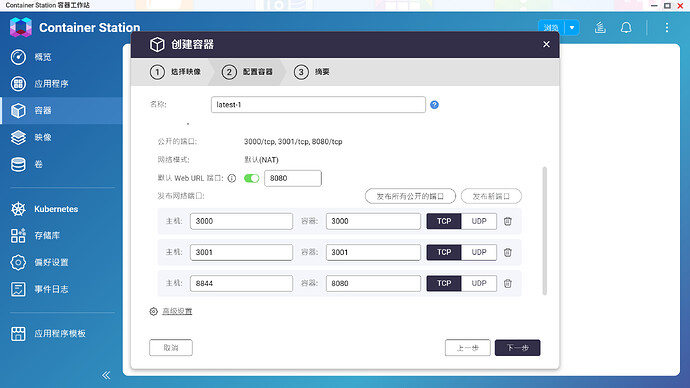The image size is (690, 388).
Task: Go to step 2 配置容器
Action: pyautogui.click(x=247, y=72)
